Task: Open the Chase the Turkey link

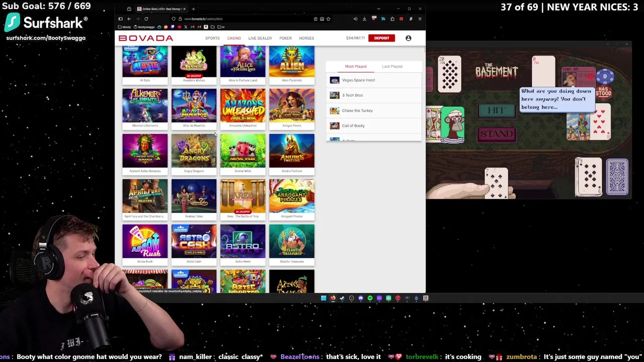Action: pyautogui.click(x=357, y=111)
